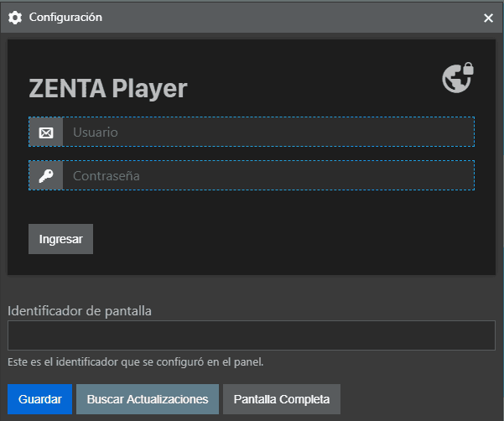Click the hint text about the panel identifier
The image size is (504, 421).
135,361
